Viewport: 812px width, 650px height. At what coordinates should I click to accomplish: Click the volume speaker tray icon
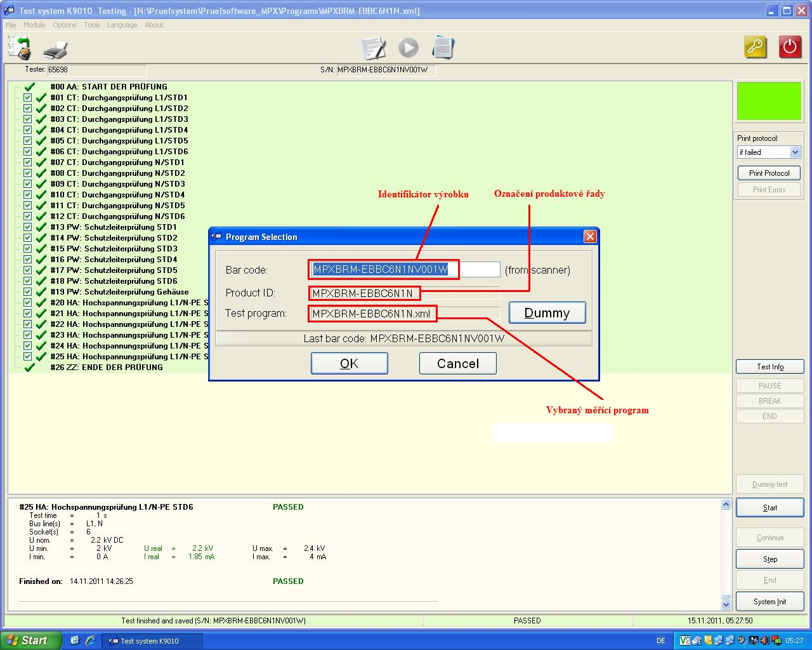765,641
